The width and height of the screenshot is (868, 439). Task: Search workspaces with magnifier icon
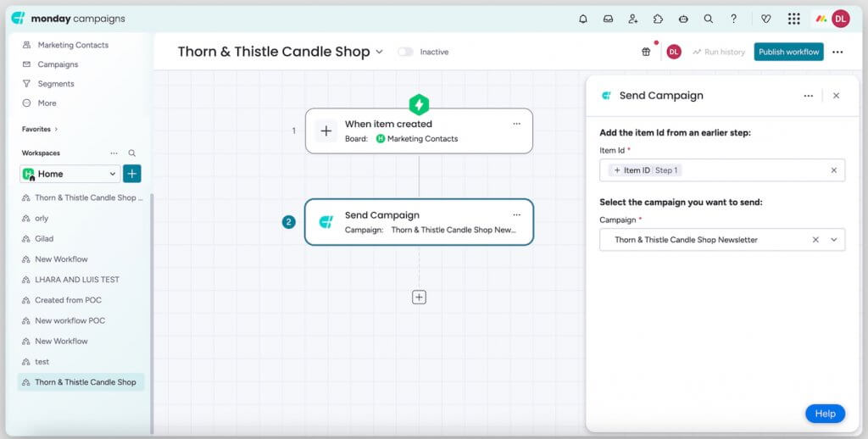(x=131, y=153)
